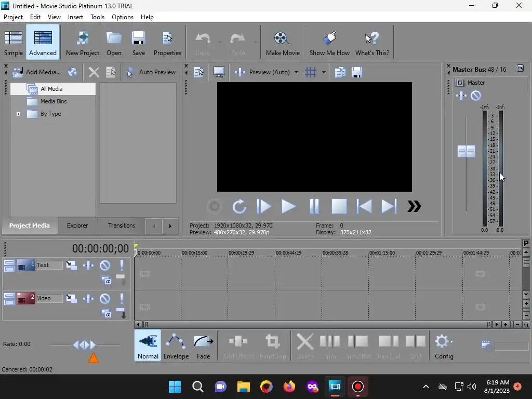Toggle preview on external monitor
Screen dimensions: 532x399
coord(219,72)
